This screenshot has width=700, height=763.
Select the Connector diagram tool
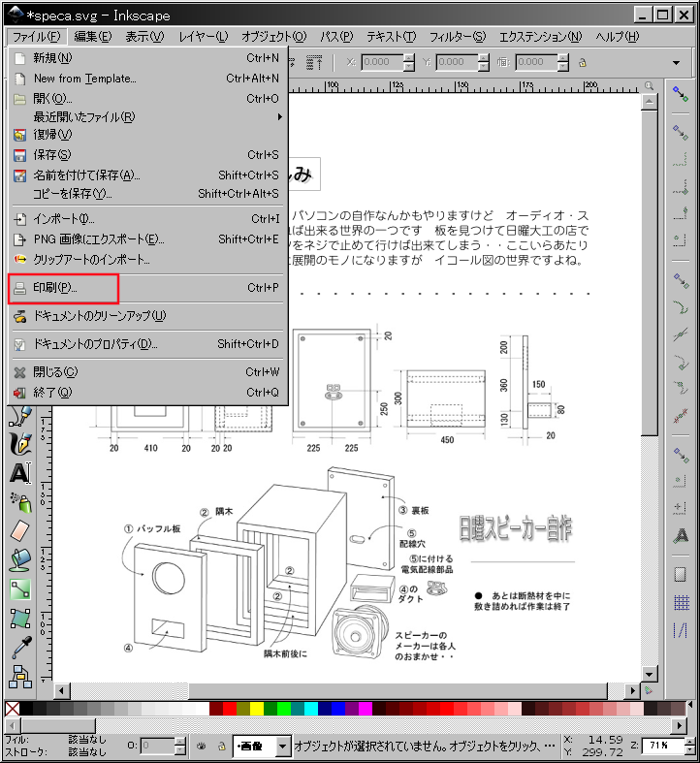coord(20,677)
